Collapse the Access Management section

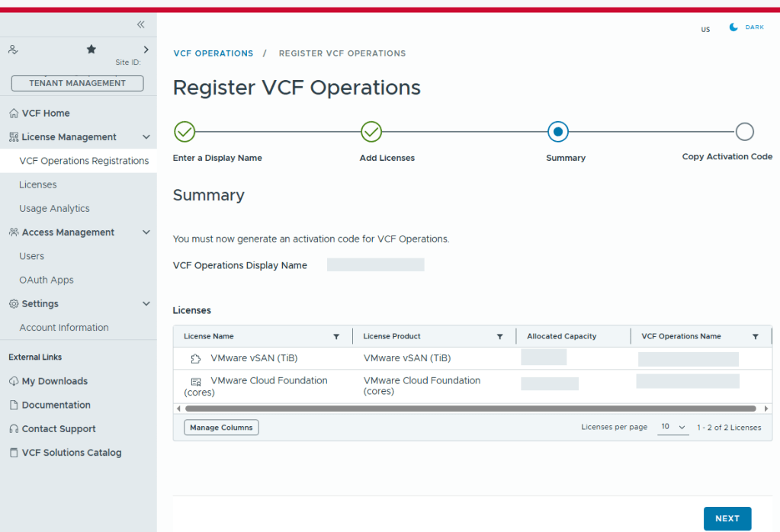tap(146, 232)
